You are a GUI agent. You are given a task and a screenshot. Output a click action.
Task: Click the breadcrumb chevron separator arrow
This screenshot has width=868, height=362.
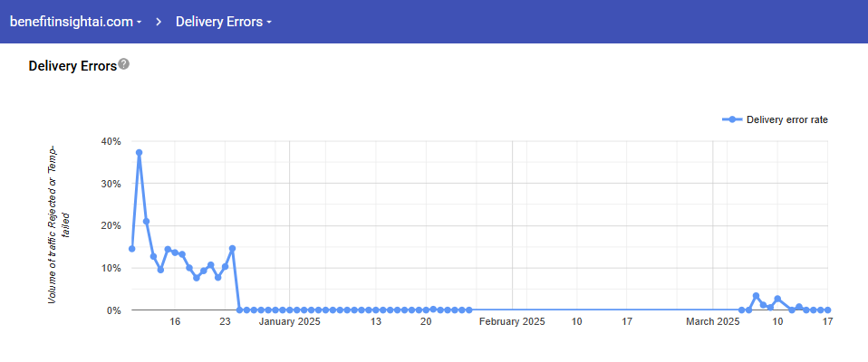[159, 21]
